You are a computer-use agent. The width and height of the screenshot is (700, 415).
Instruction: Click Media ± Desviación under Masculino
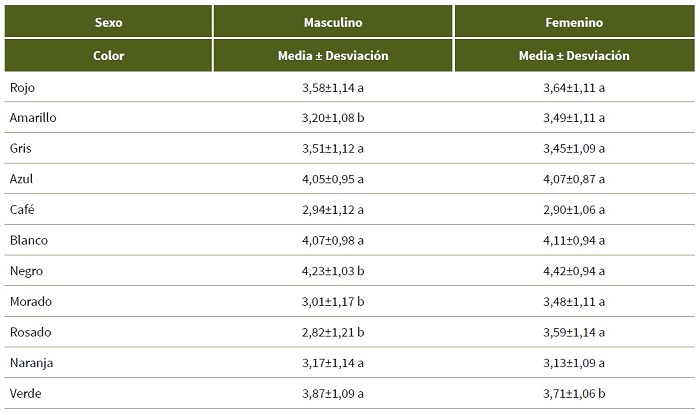click(x=333, y=56)
